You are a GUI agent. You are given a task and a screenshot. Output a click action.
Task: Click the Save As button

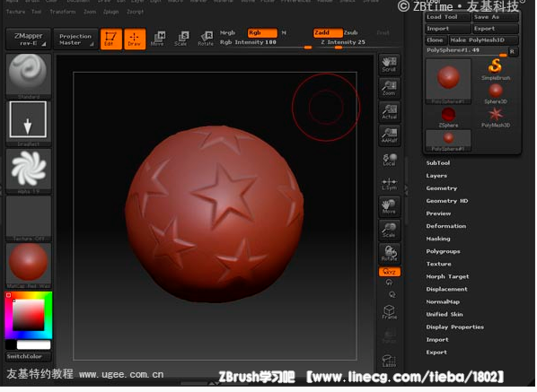pyautogui.click(x=496, y=17)
